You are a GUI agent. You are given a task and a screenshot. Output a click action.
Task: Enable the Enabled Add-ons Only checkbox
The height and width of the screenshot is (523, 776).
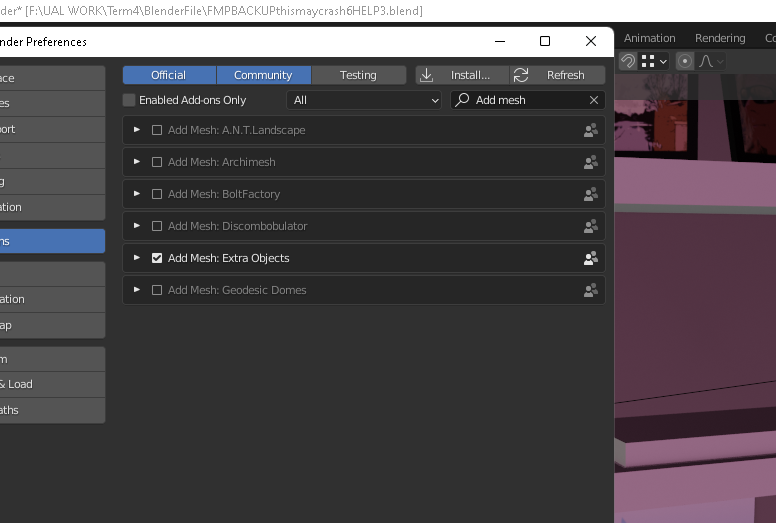click(x=129, y=100)
